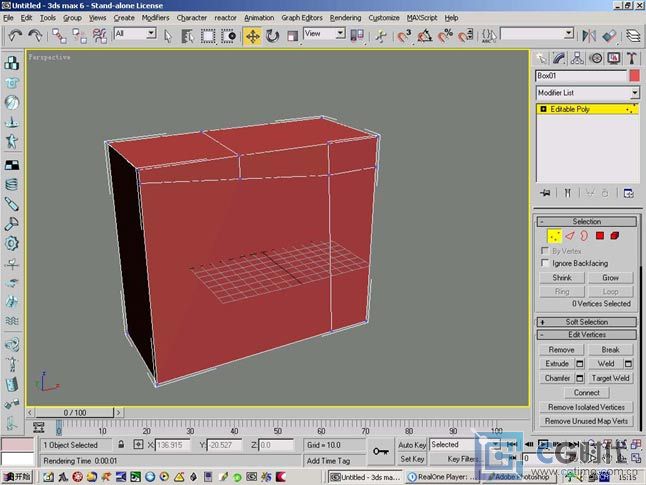The height and width of the screenshot is (485, 646).
Task: Activate the Select and Scale tool
Action: pyautogui.click(x=293, y=36)
